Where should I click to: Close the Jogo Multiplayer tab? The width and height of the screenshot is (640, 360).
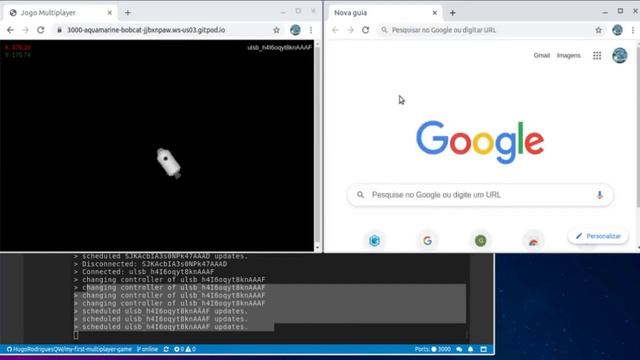[109, 13]
